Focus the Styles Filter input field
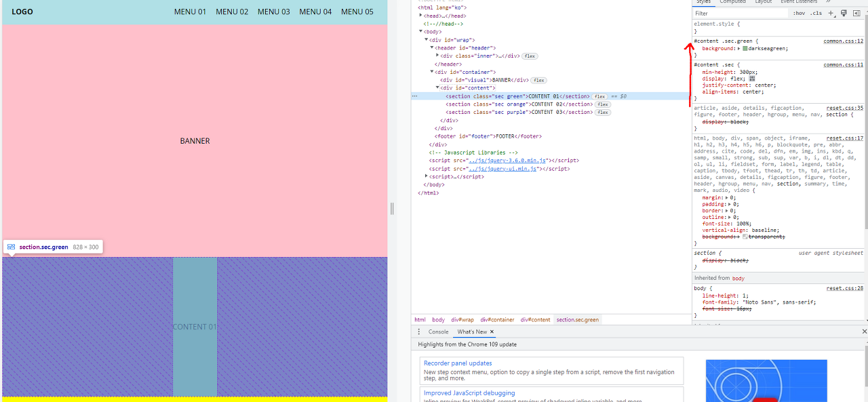Viewport: 868px width, 402px height. [x=741, y=13]
